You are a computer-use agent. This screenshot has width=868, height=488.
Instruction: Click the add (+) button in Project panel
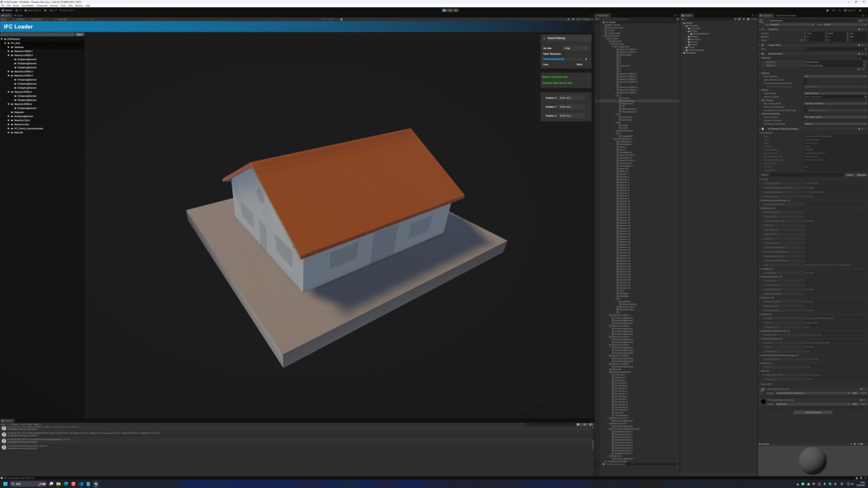(683, 19)
